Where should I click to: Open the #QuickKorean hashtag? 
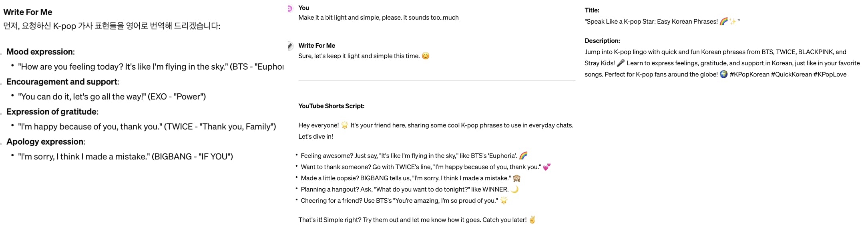pos(791,74)
